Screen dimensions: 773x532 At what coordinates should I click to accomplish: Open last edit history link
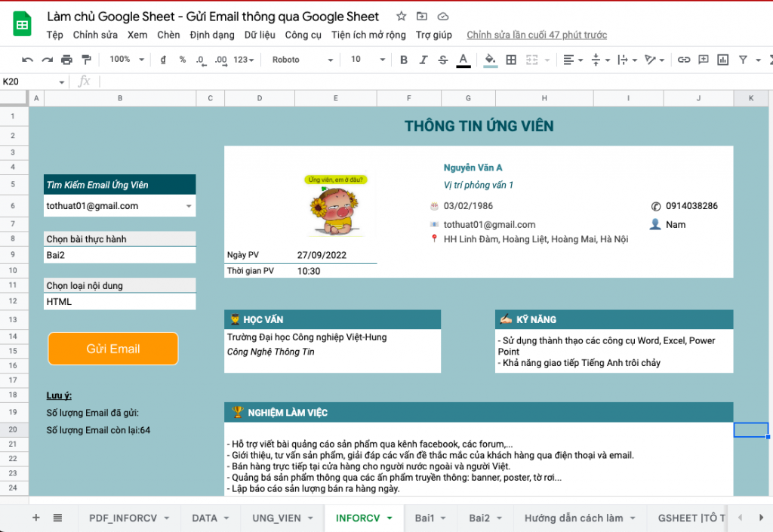tap(537, 35)
